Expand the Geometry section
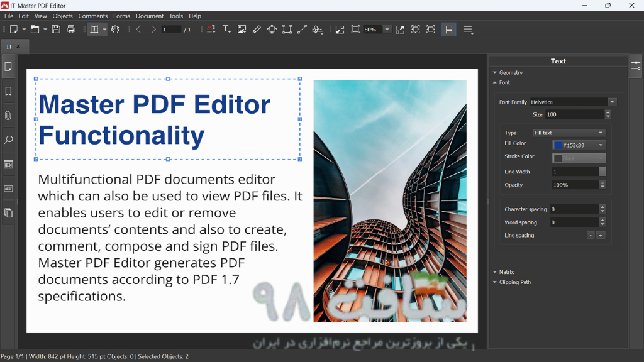Viewport: 644px width, 362px height. [x=508, y=73]
